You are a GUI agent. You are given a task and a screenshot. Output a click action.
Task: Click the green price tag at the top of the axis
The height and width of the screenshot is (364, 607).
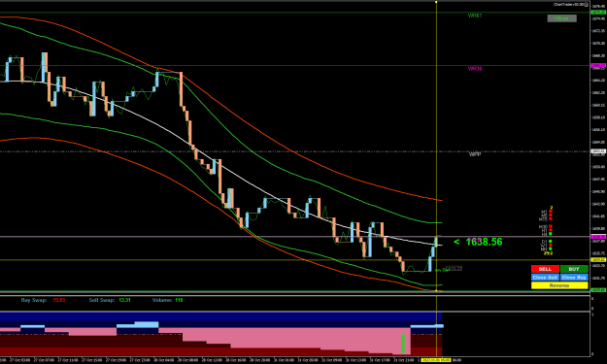coord(598,13)
